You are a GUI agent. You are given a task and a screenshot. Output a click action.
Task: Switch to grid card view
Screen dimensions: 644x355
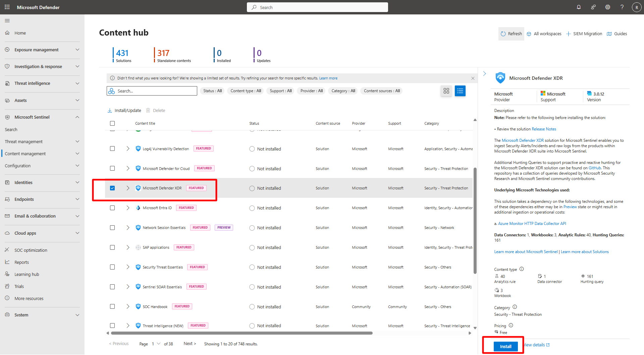click(x=446, y=91)
